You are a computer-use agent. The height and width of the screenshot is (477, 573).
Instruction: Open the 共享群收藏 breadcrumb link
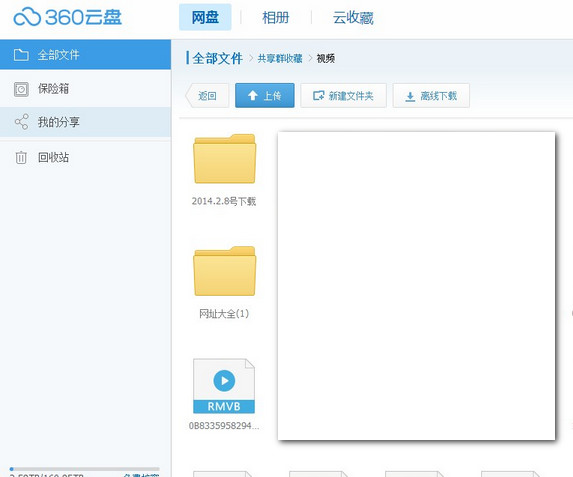pos(280,58)
